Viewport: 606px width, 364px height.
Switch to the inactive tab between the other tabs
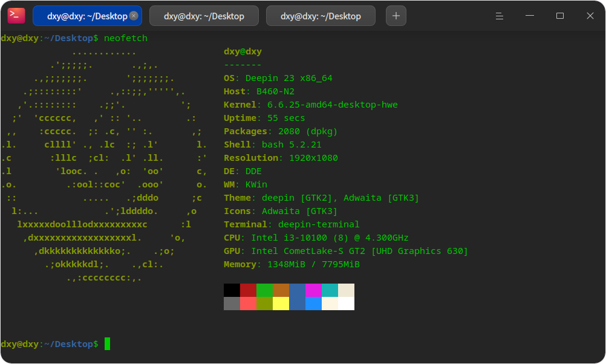[204, 16]
